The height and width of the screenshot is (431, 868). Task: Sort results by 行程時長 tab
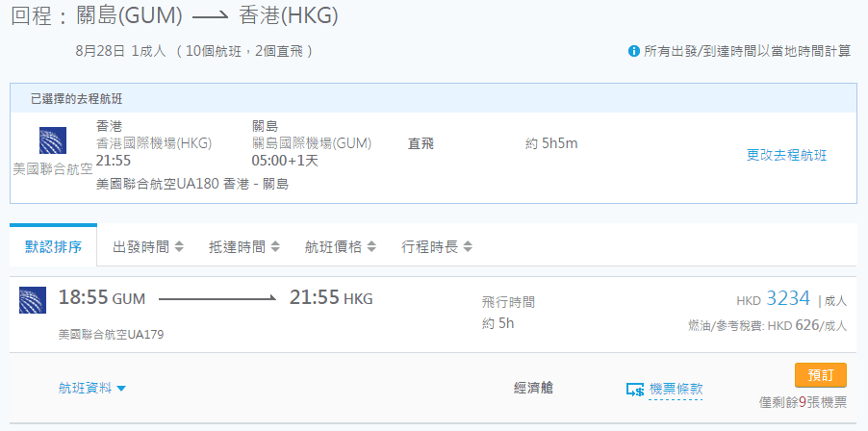[x=429, y=247]
